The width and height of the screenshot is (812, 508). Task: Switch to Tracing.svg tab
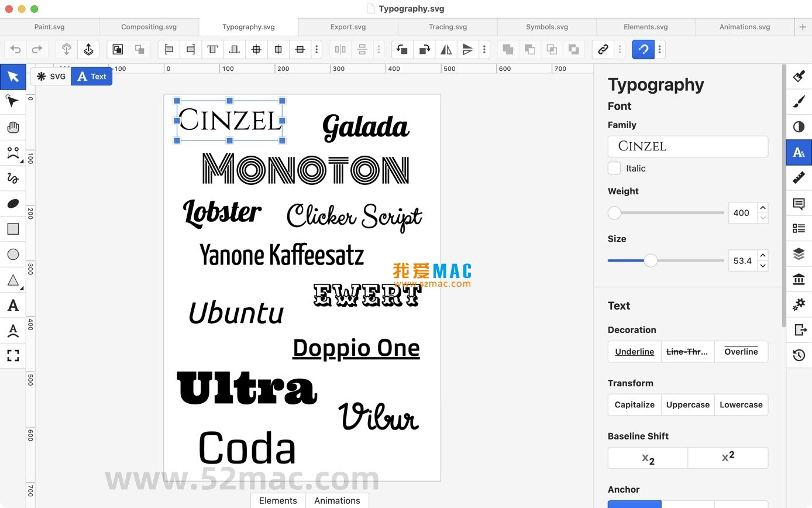point(448,27)
